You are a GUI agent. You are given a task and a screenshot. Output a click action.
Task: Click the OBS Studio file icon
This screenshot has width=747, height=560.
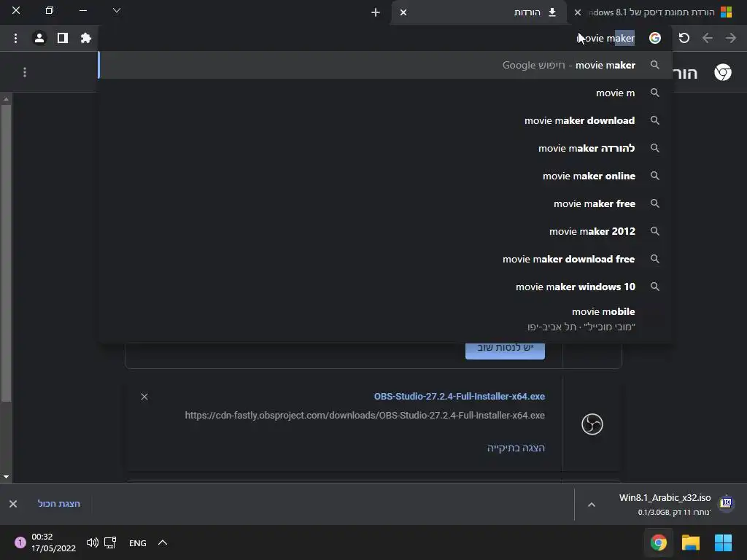[x=592, y=424]
